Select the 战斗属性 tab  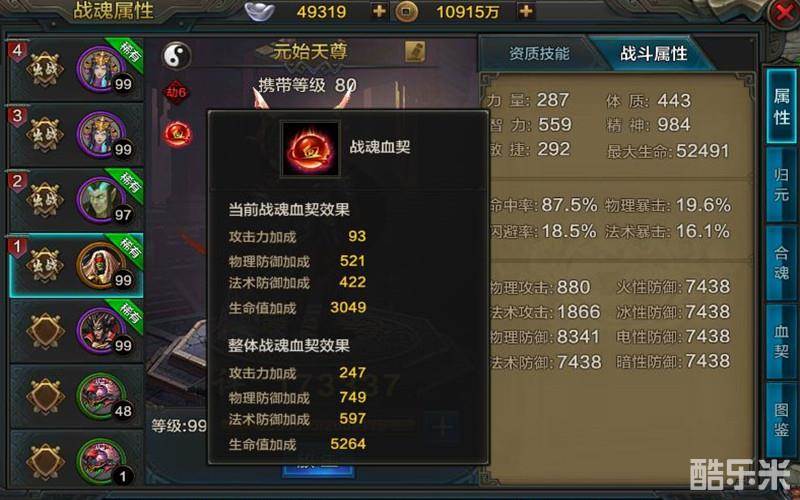coord(654,54)
